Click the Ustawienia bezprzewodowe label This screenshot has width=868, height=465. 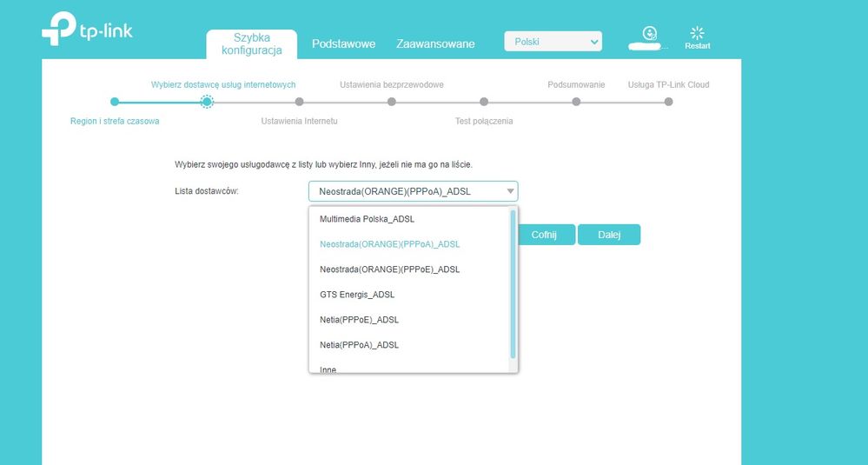pos(392,84)
